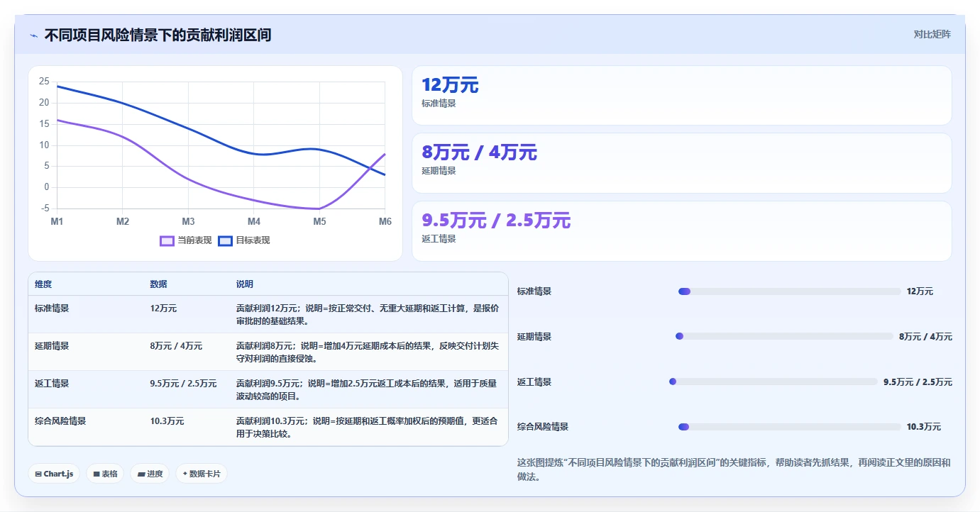
Task: Click the 表格 tag chip
Action: click(x=105, y=474)
